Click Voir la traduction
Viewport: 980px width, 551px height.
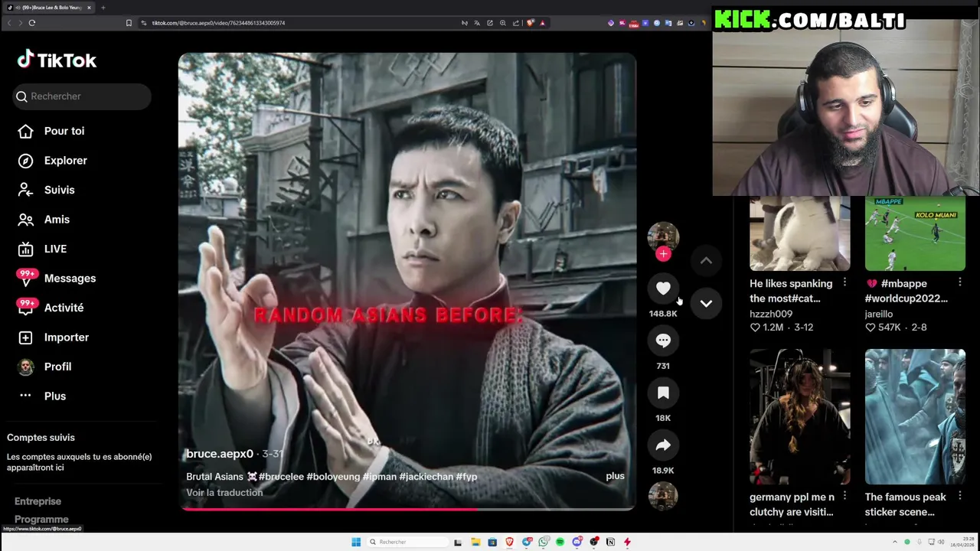[x=224, y=493]
